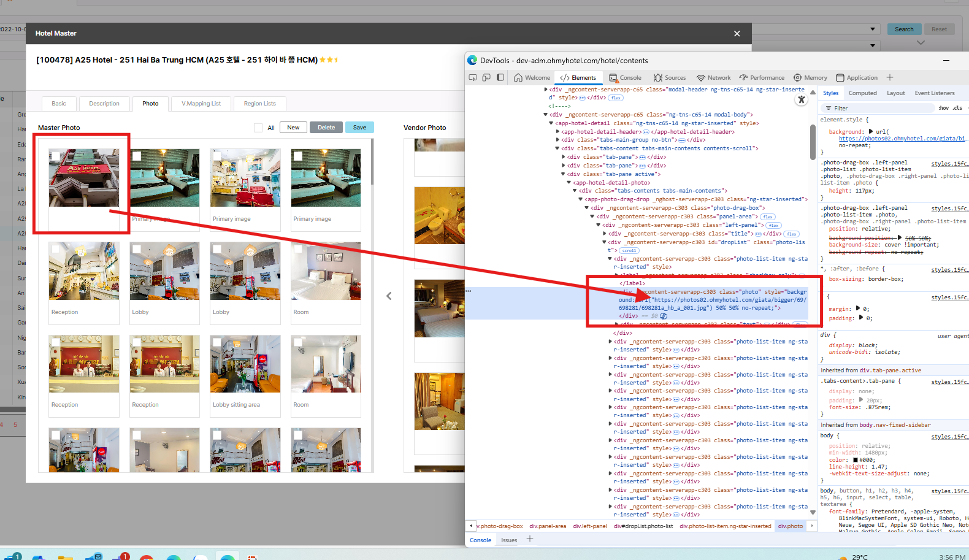969x560 pixels.
Task: Check the A25 Hotel exterior photo checkbox
Action: click(x=56, y=156)
